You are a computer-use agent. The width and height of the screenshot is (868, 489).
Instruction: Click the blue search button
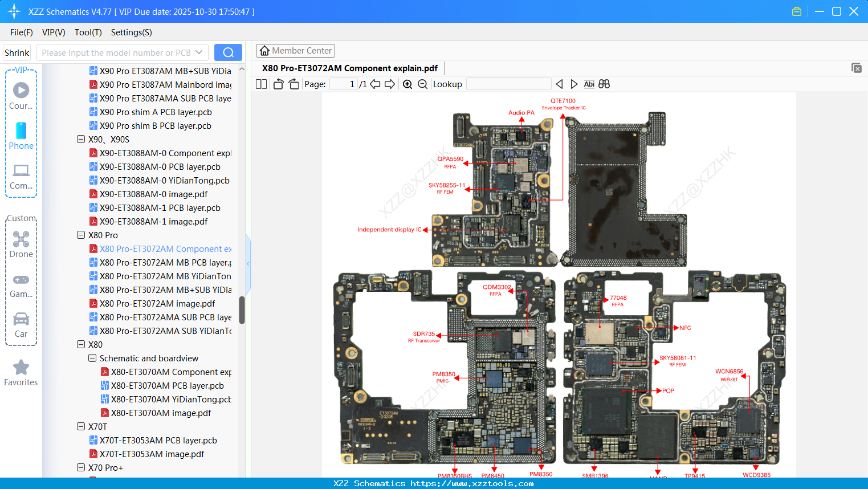228,52
